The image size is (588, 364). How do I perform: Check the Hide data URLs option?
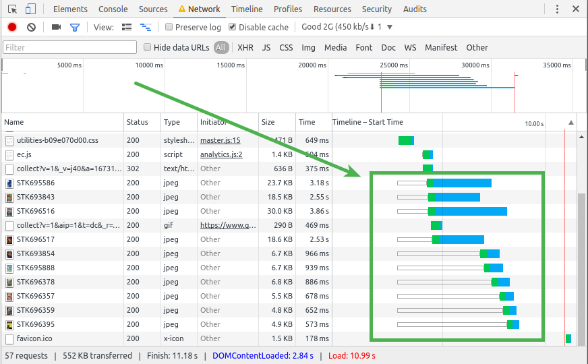[148, 47]
